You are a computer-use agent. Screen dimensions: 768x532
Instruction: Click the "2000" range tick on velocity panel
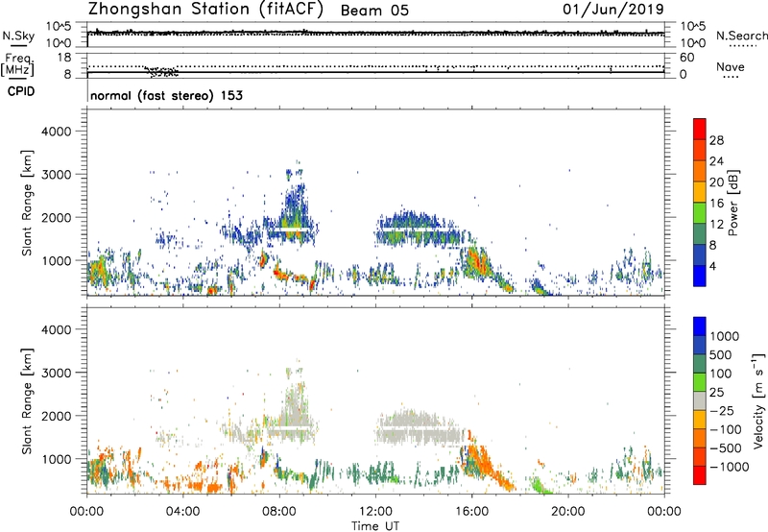[x=56, y=416]
